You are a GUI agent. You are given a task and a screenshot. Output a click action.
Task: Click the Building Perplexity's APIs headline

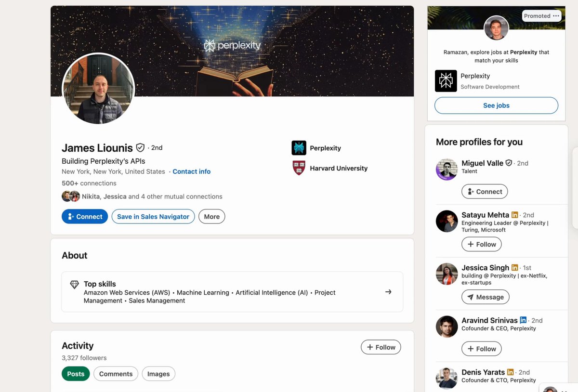pyautogui.click(x=103, y=161)
